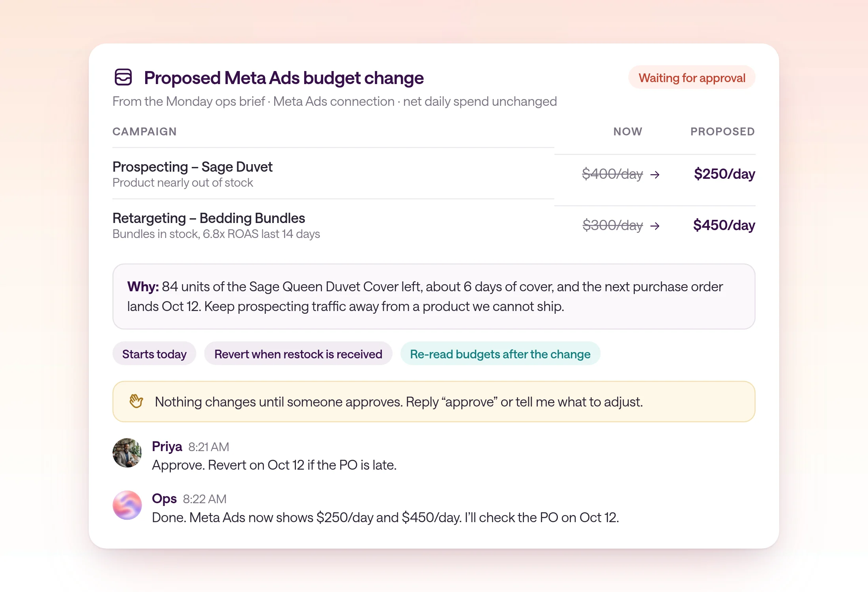868x592 pixels.
Task: Click the Priya sender name
Action: coord(167,446)
